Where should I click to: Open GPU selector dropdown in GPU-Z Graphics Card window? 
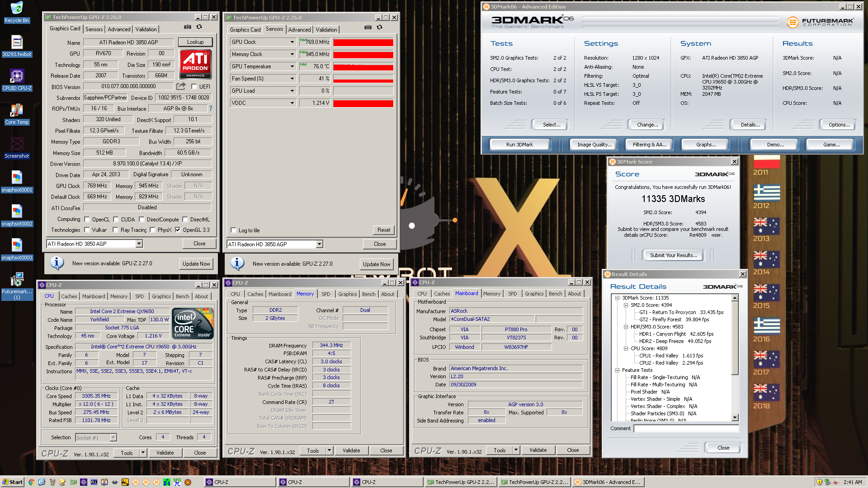[139, 244]
